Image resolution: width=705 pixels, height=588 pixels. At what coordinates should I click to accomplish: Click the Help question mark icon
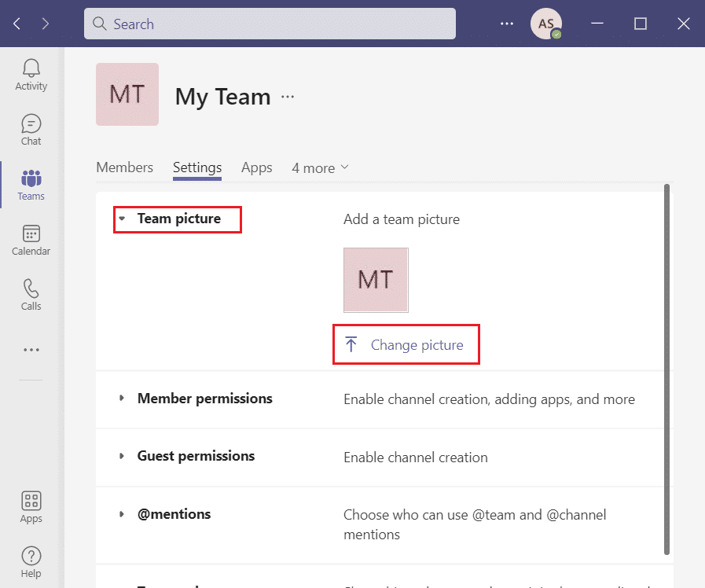(x=31, y=562)
